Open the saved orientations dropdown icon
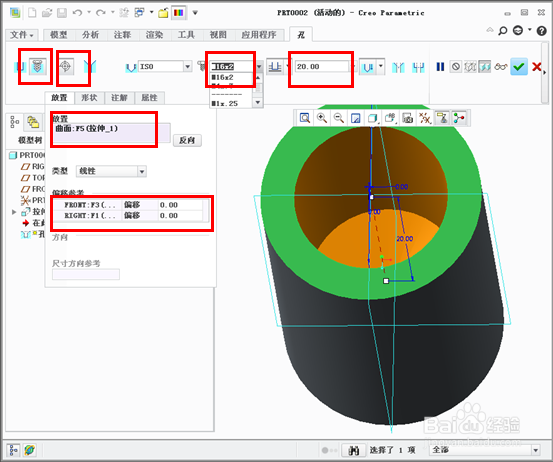The image size is (553, 462). (390, 118)
